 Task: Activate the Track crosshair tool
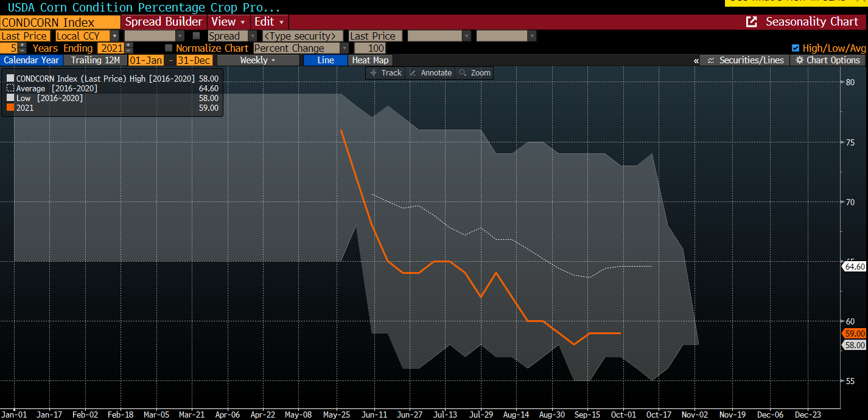[x=374, y=73]
